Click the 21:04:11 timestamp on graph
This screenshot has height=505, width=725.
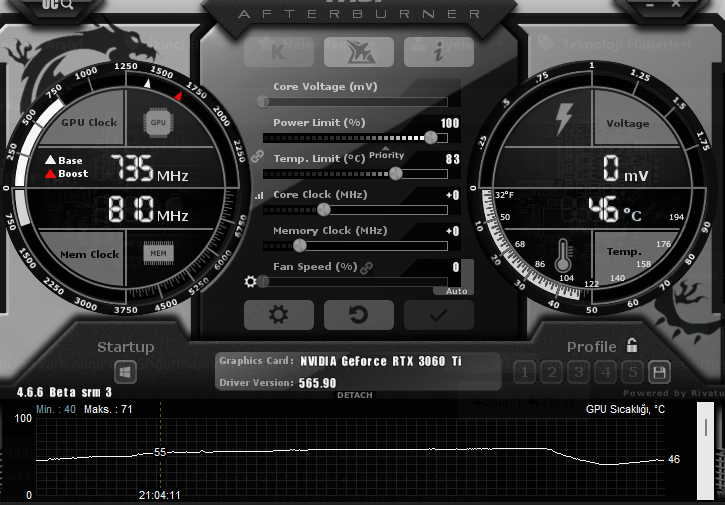[x=160, y=495]
